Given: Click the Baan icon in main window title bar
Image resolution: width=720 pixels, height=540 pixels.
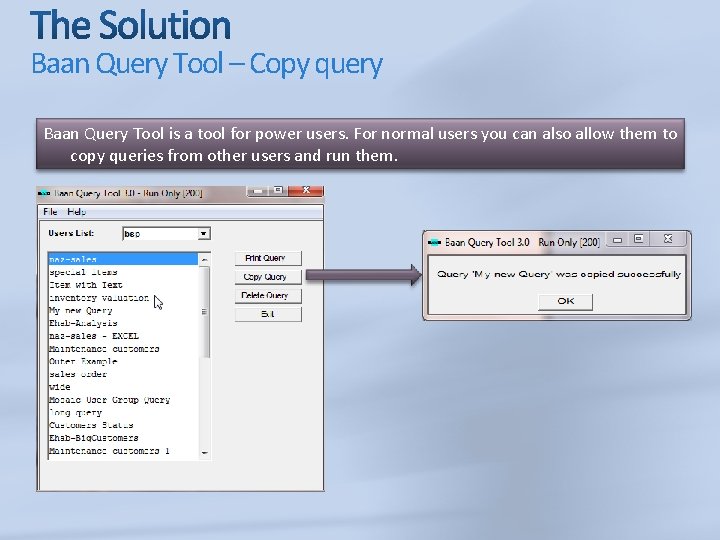Looking at the screenshot, I should 44,193.
